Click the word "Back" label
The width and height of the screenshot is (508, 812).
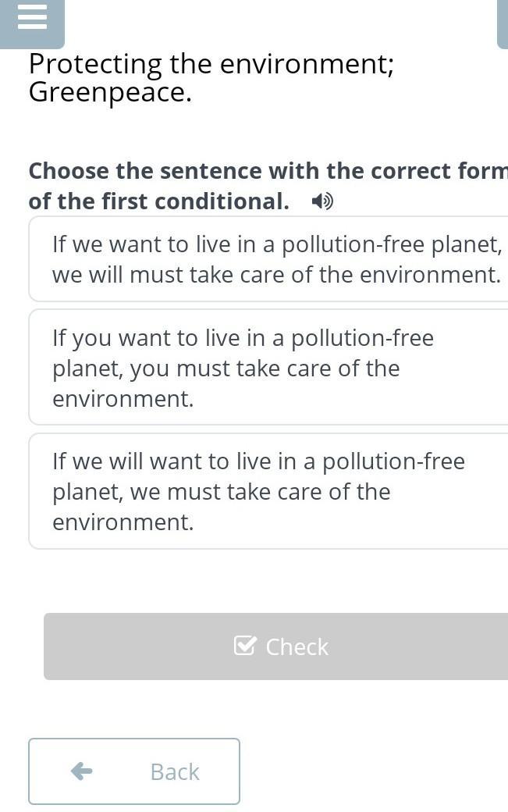point(175,771)
